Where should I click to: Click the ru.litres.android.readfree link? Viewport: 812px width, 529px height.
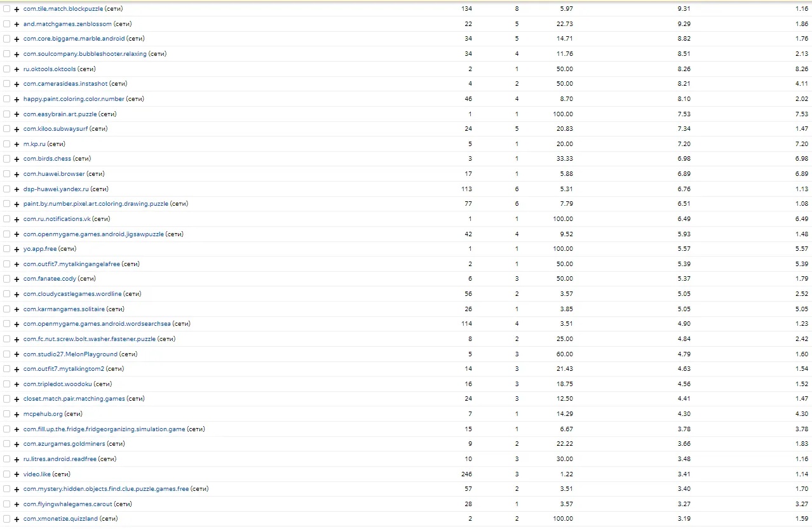(60, 459)
